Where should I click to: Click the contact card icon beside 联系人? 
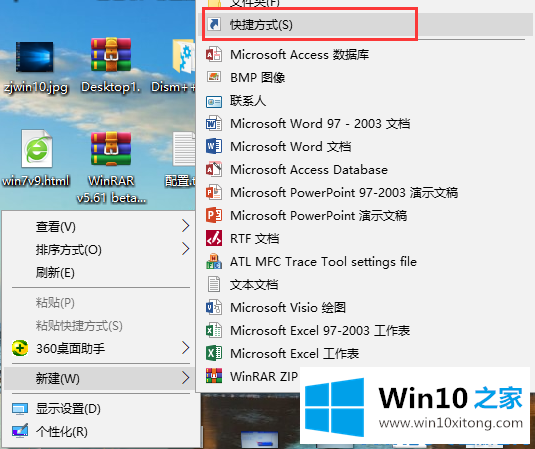[214, 101]
